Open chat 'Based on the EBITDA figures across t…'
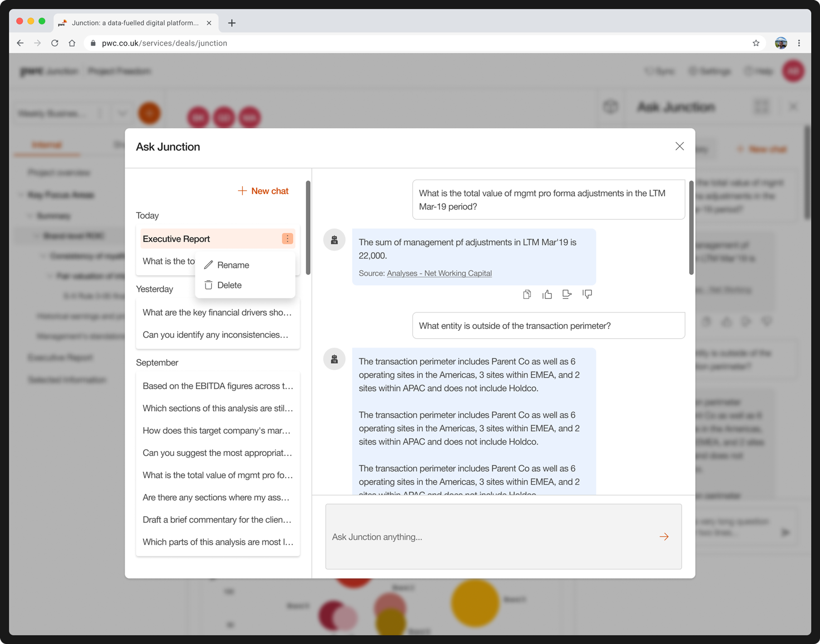820x644 pixels. coord(218,386)
